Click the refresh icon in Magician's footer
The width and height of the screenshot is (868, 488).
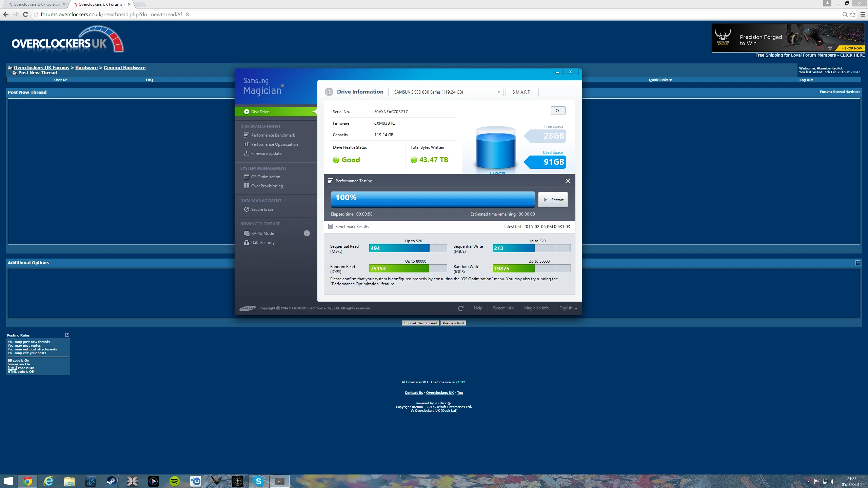point(460,308)
